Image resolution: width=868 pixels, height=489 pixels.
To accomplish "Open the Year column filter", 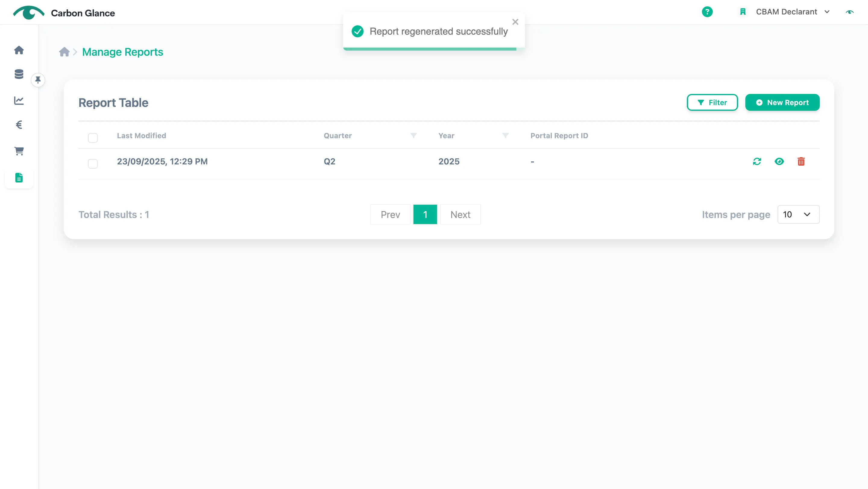I will click(x=505, y=135).
